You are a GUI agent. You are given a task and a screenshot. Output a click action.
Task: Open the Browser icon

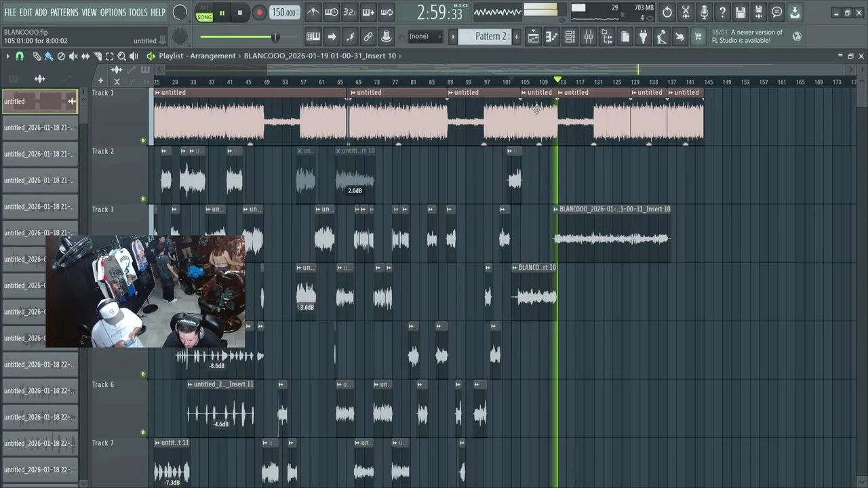(607, 37)
